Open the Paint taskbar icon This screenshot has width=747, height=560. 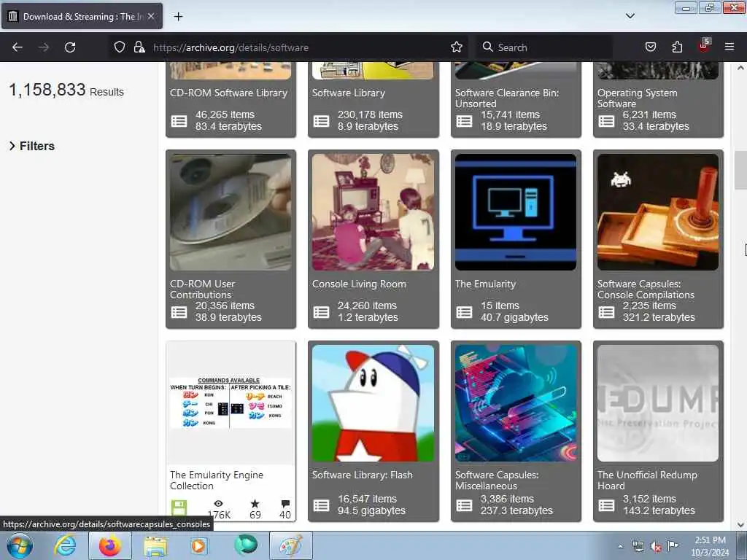pyautogui.click(x=291, y=545)
